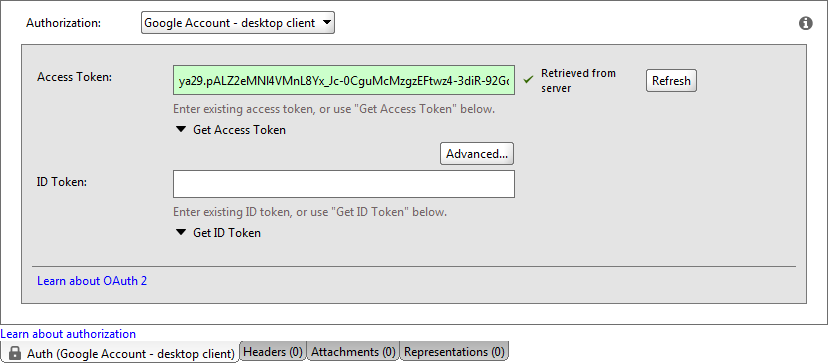This screenshot has width=828, height=363.
Task: Click the Retrieved from server status text
Action: [x=578, y=81]
